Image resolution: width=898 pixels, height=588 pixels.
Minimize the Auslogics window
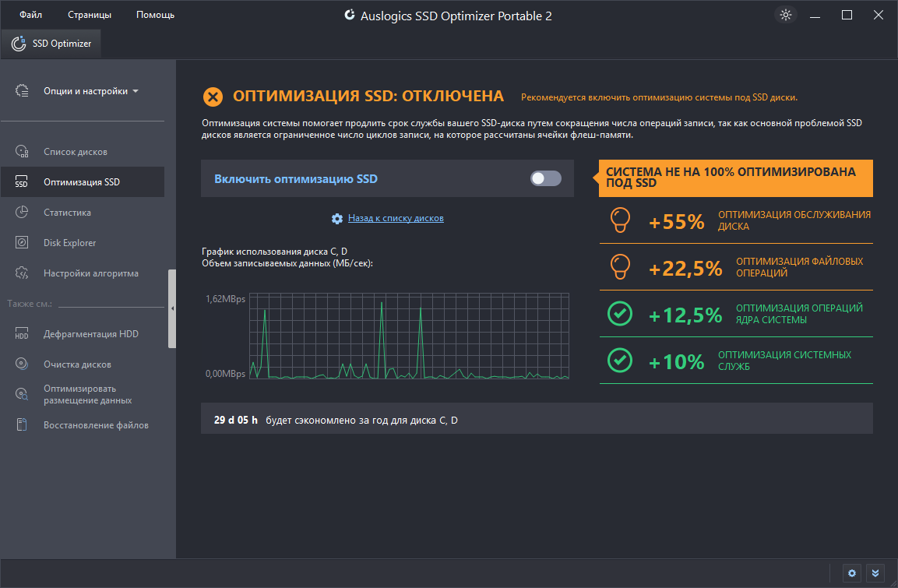[815, 16]
